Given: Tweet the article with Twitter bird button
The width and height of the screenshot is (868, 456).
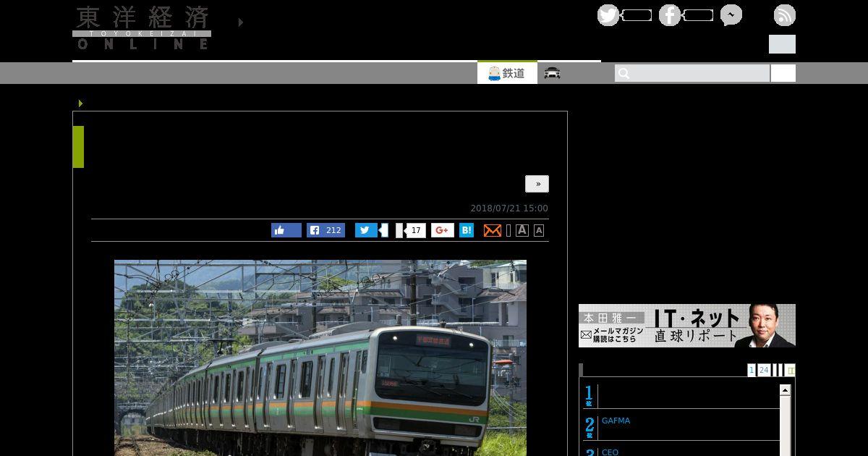Looking at the screenshot, I should tap(366, 230).
